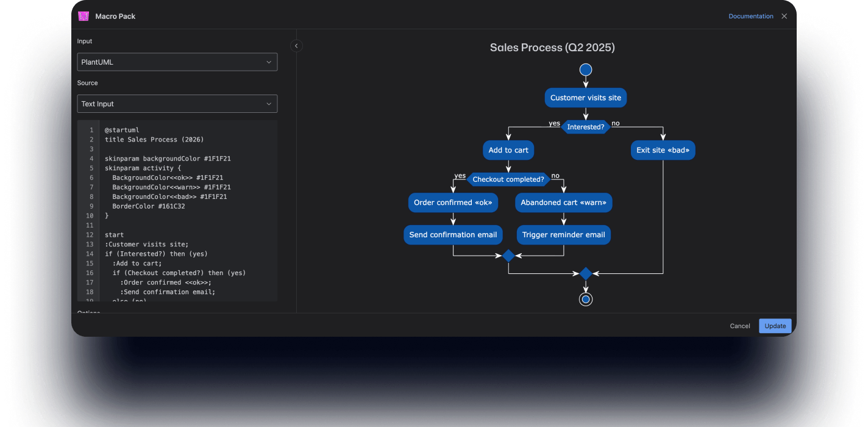Image resolution: width=868 pixels, height=427 pixels.
Task: Click line number 10 in the editor gutter
Action: click(90, 216)
